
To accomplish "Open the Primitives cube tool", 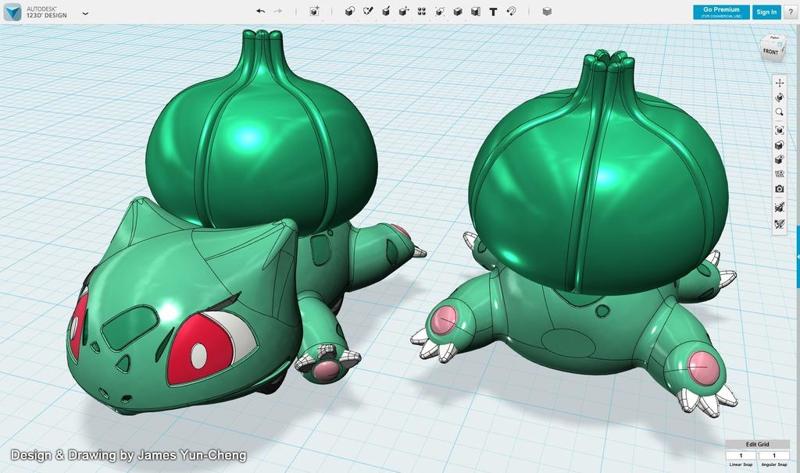I will [x=349, y=11].
